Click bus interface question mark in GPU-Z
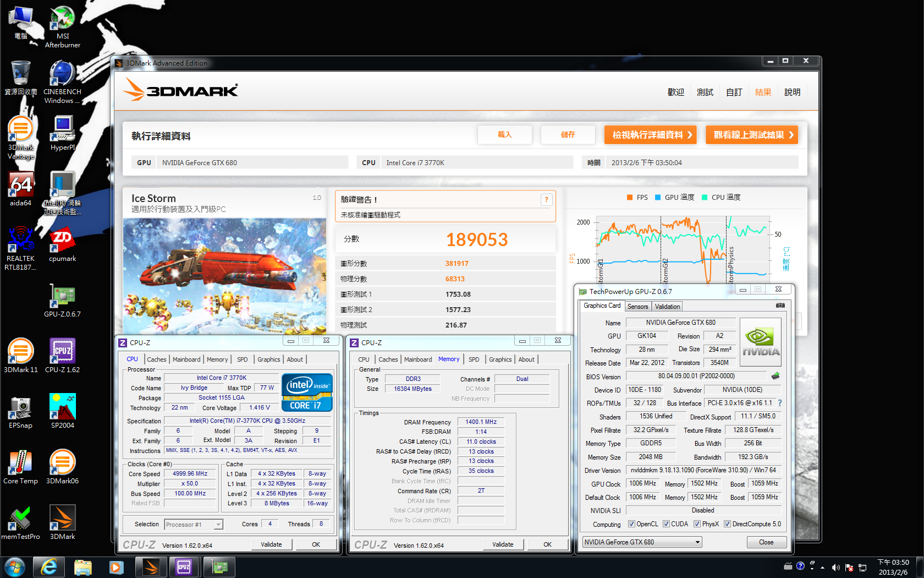 pos(780,403)
